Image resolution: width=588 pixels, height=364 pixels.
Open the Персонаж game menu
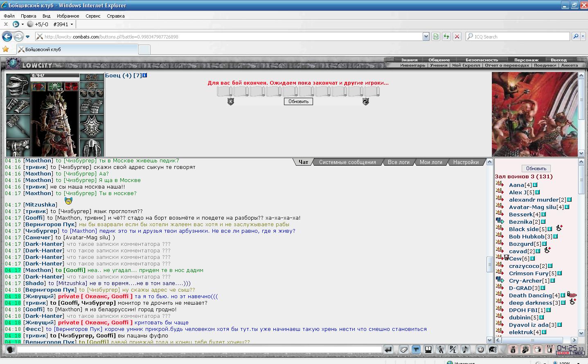pos(526,60)
